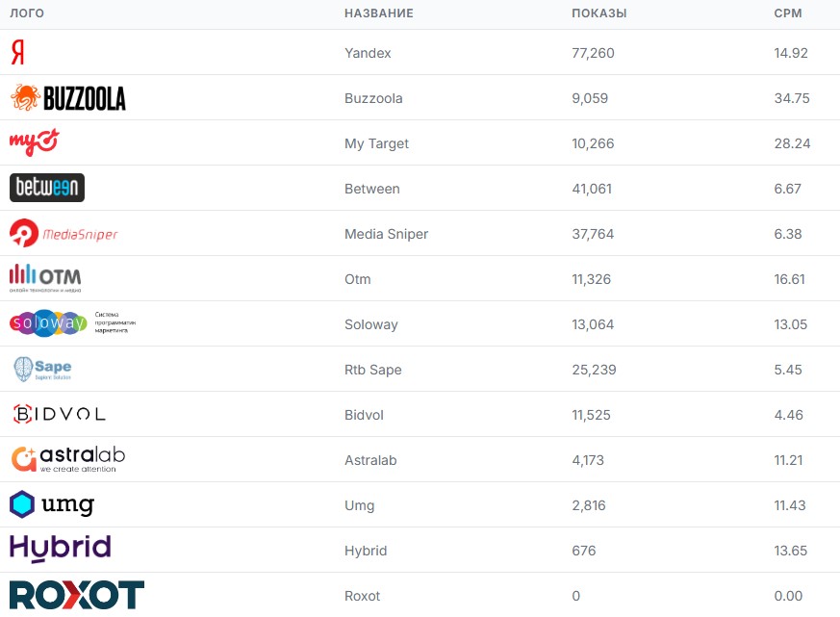Click the Yandex logo icon
Screen dimensions: 840x617
(x=17, y=52)
